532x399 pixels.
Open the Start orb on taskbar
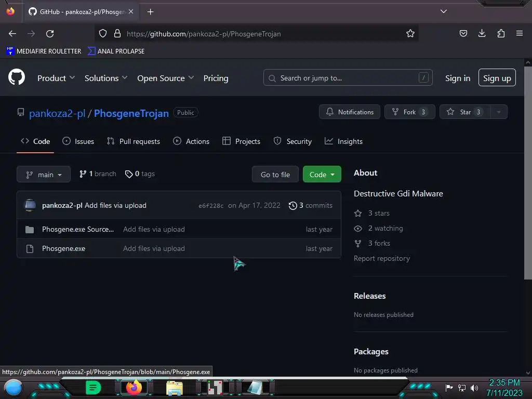[14, 388]
